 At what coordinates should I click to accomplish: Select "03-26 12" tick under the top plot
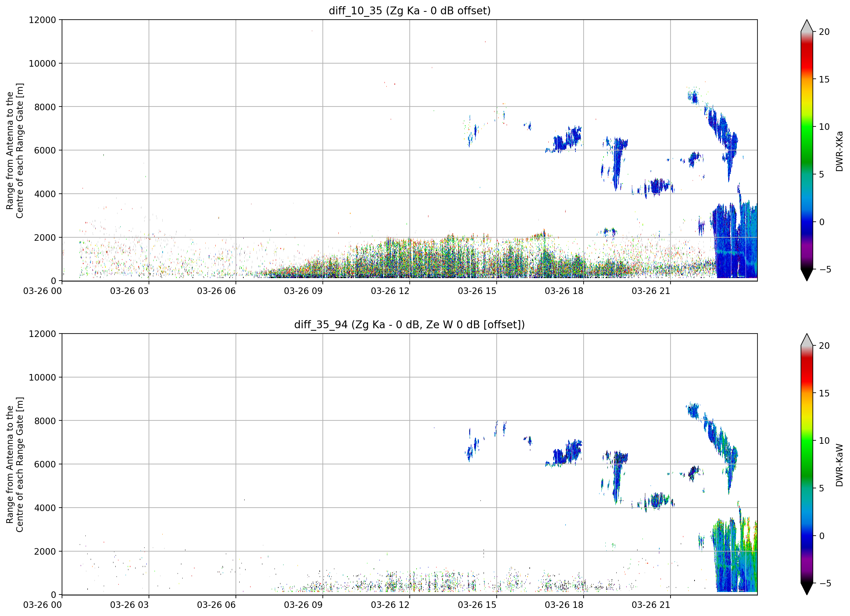(x=390, y=291)
